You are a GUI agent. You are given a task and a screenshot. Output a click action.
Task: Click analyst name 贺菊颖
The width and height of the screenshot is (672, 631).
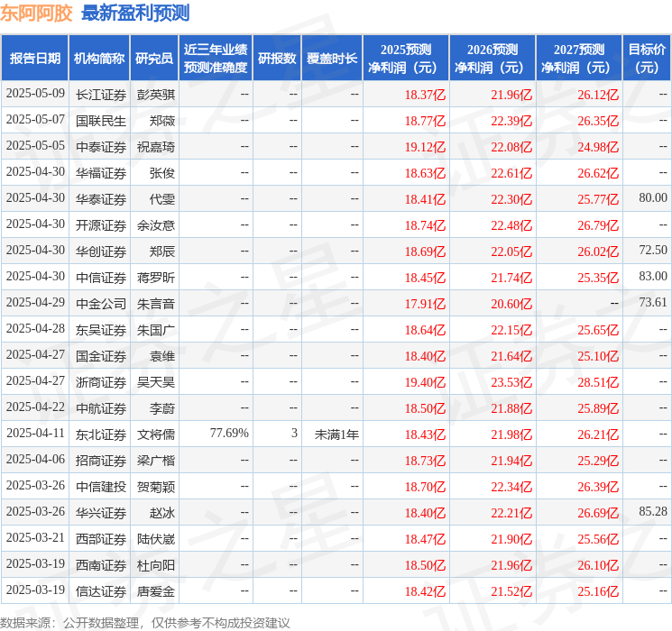tap(156, 487)
